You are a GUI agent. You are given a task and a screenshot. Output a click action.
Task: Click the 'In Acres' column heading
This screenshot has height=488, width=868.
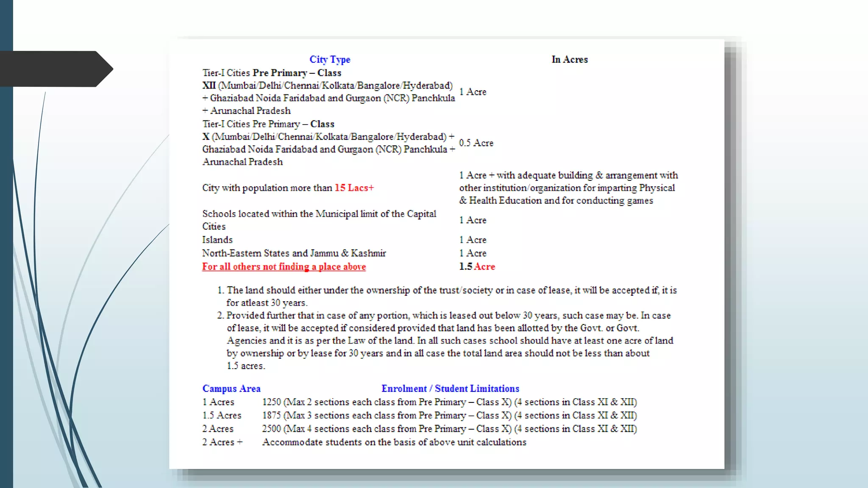tap(569, 60)
